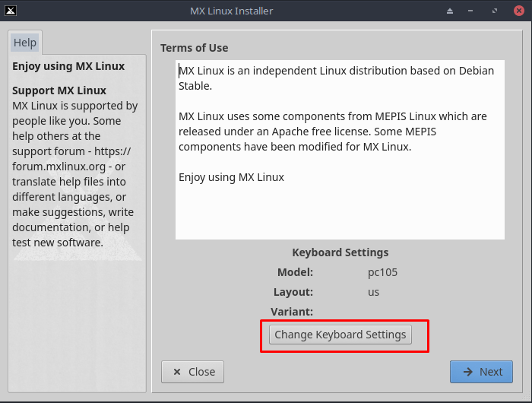This screenshot has height=403, width=532.
Task: Click the 'MX Linux Installer' window title
Action: point(231,11)
